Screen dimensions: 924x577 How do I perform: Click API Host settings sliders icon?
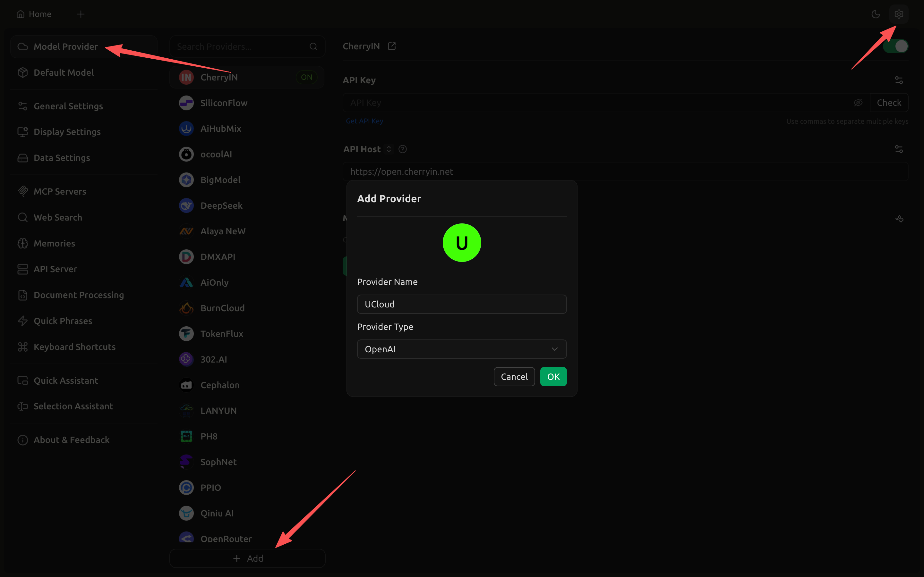tap(898, 149)
